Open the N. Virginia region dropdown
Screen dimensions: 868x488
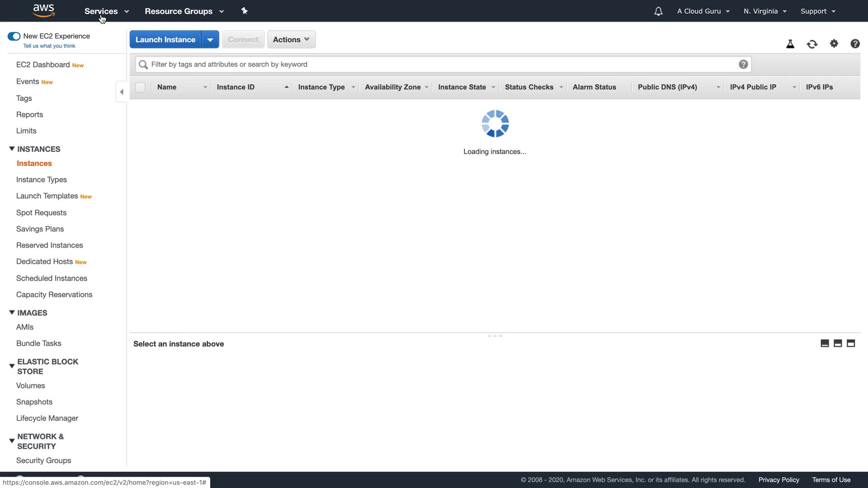coord(765,11)
